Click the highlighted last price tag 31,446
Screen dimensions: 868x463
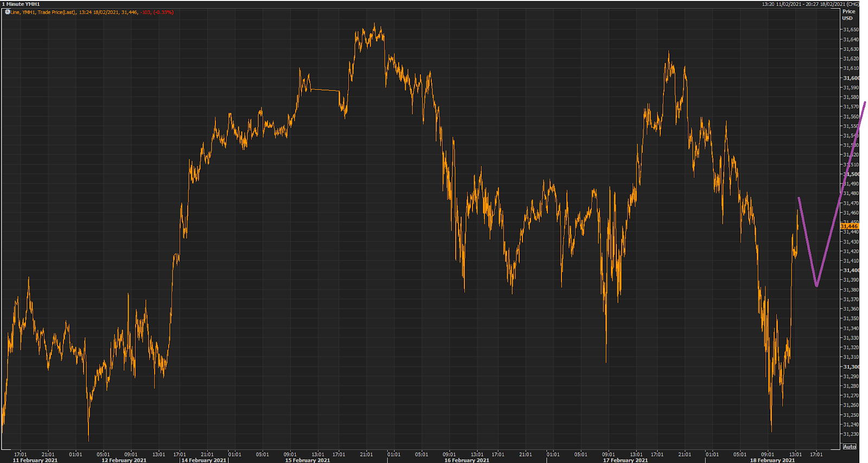click(849, 226)
